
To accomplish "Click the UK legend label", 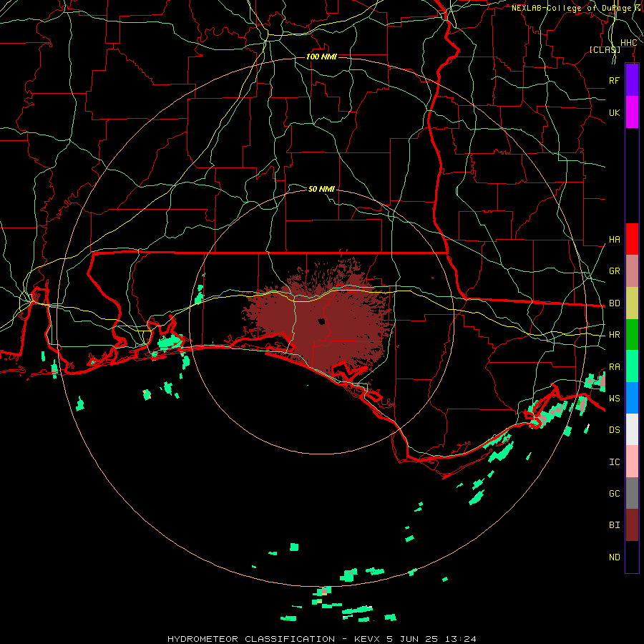I will point(614,112).
